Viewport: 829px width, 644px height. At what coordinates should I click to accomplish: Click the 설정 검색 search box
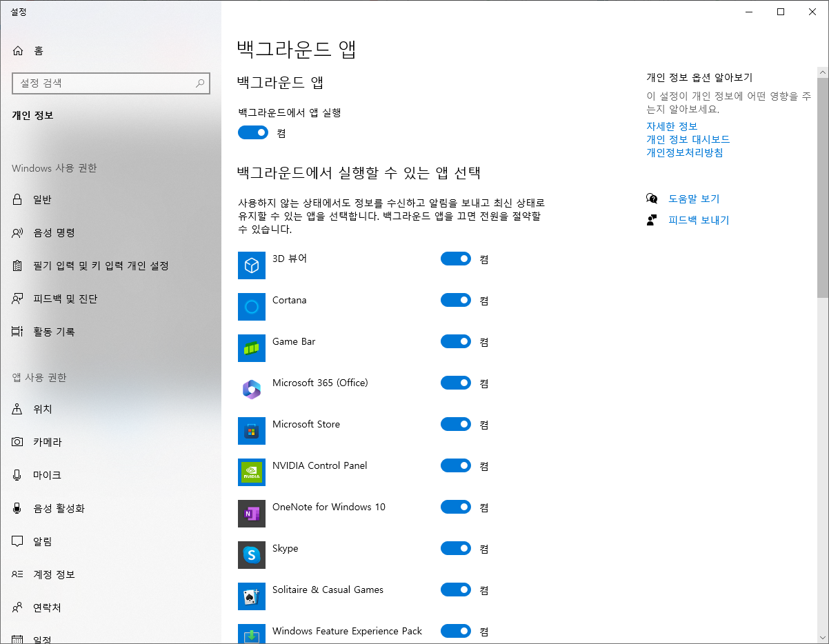coord(110,83)
